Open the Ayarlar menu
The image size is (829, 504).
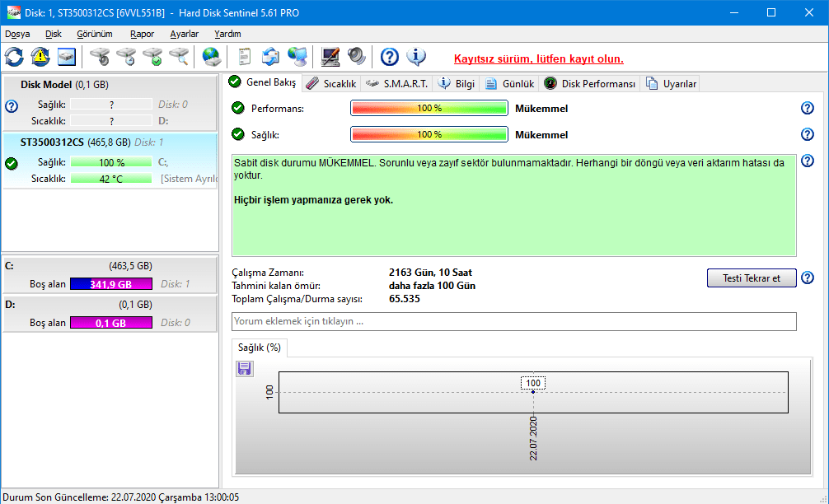[185, 34]
